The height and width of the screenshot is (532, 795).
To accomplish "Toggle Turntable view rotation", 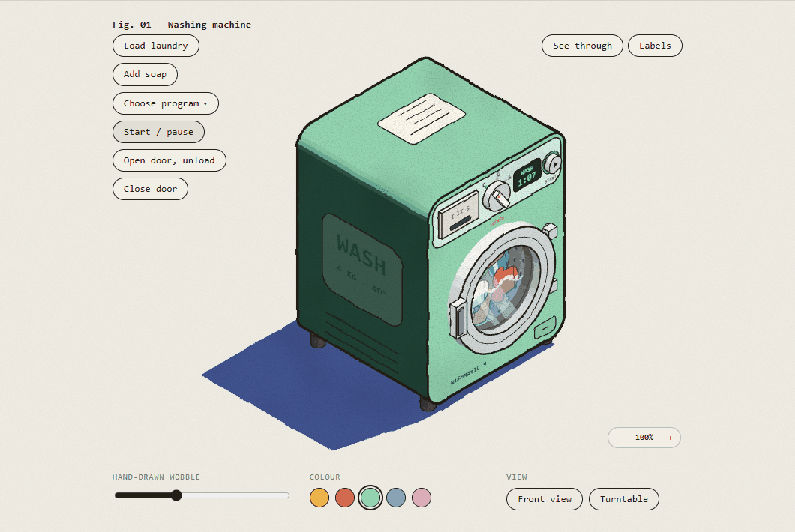I will click(x=624, y=499).
